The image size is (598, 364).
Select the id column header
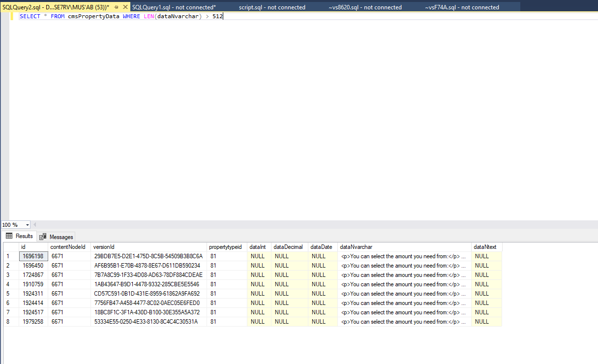[x=33, y=247]
